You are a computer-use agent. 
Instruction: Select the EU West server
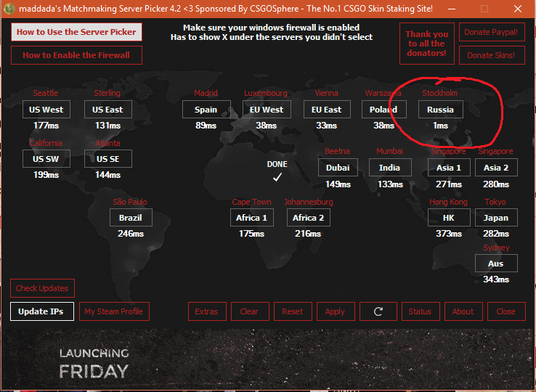click(267, 110)
